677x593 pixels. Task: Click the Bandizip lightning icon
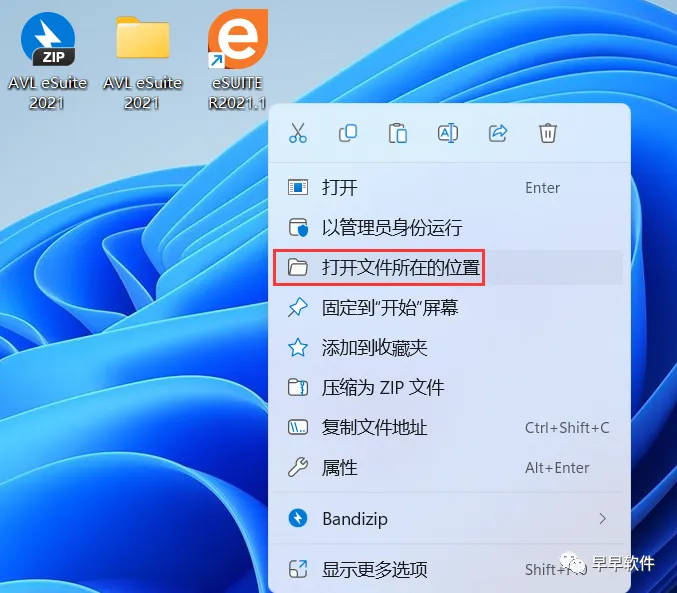coord(298,518)
